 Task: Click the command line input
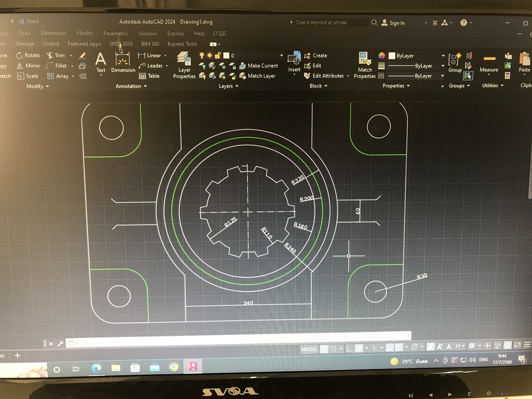[x=238, y=339]
